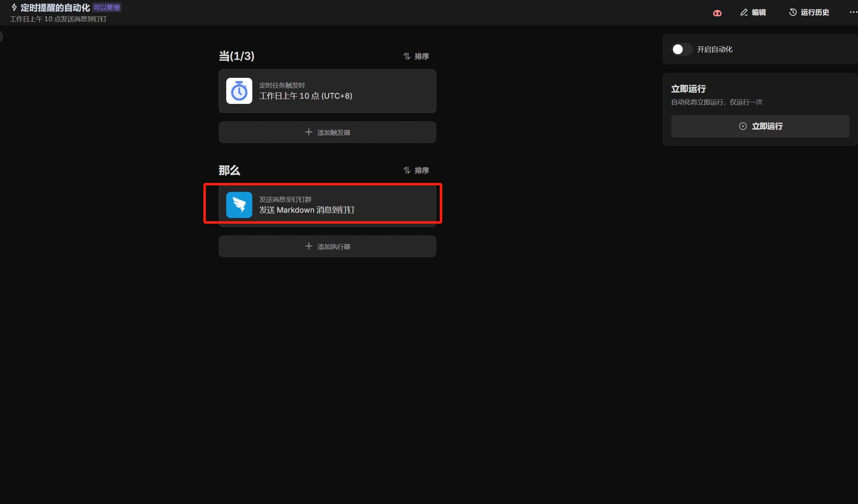Click subtitle 工作日上午 10 点发送消息到钉钉
The height and width of the screenshot is (504, 858).
point(58,19)
